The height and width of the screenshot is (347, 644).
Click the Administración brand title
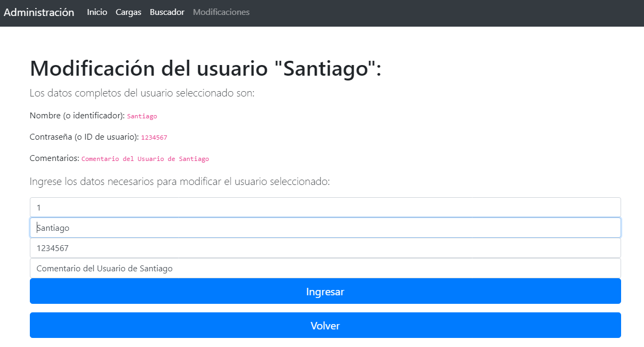click(x=38, y=12)
